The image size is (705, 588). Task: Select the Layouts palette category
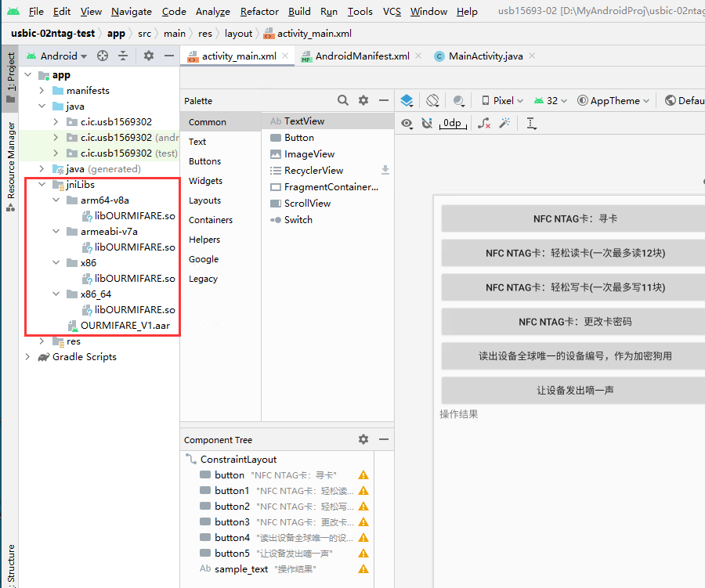tap(204, 200)
